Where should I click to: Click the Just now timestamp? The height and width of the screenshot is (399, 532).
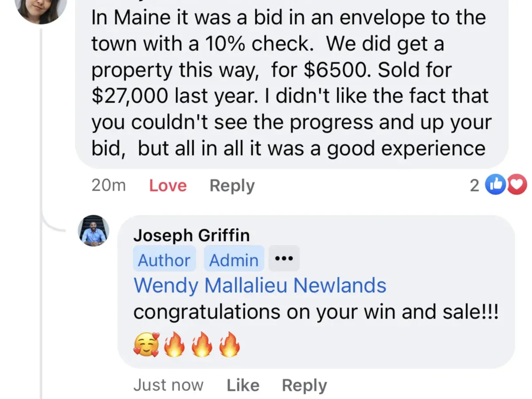168,385
